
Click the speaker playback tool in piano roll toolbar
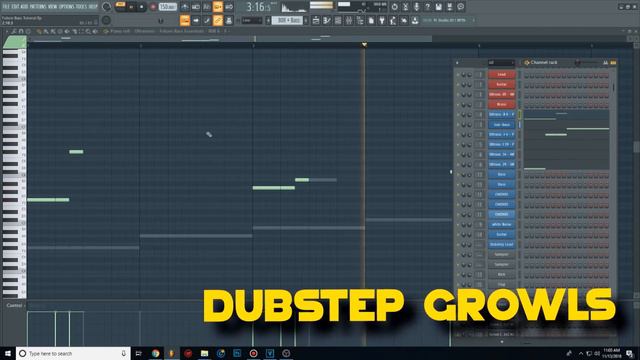(95, 31)
